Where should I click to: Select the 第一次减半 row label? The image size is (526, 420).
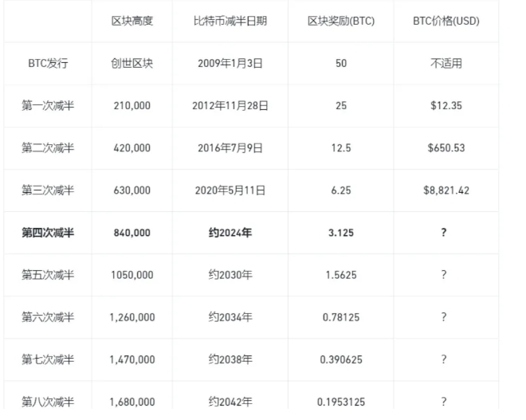point(48,106)
